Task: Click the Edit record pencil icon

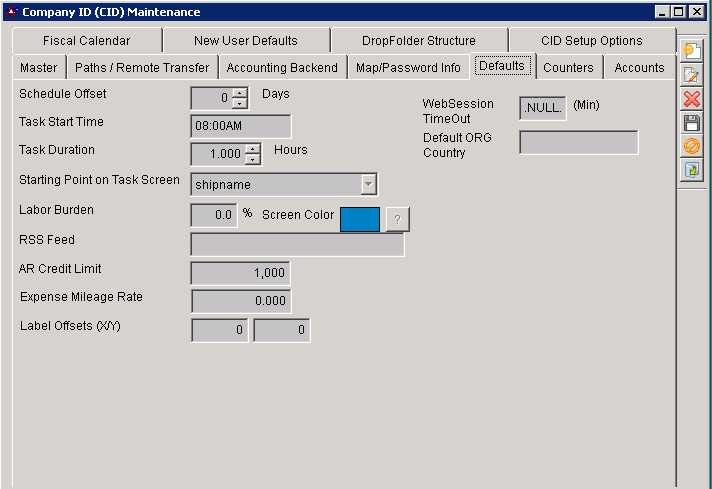Action: click(x=691, y=75)
